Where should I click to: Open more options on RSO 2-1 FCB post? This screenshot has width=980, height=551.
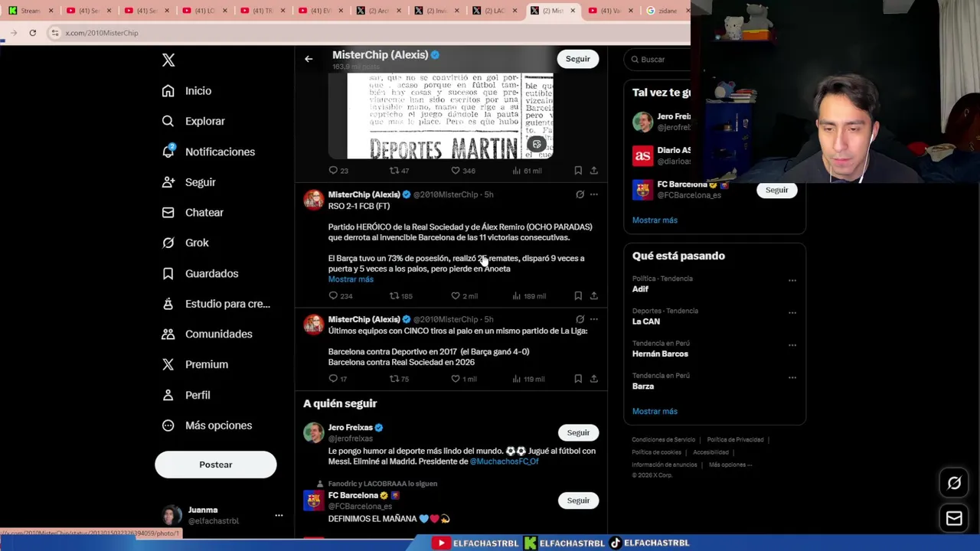tap(593, 194)
